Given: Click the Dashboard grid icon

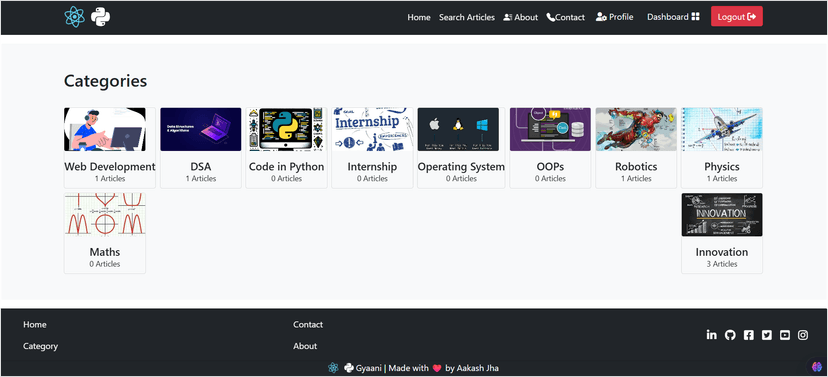Looking at the screenshot, I should [695, 17].
